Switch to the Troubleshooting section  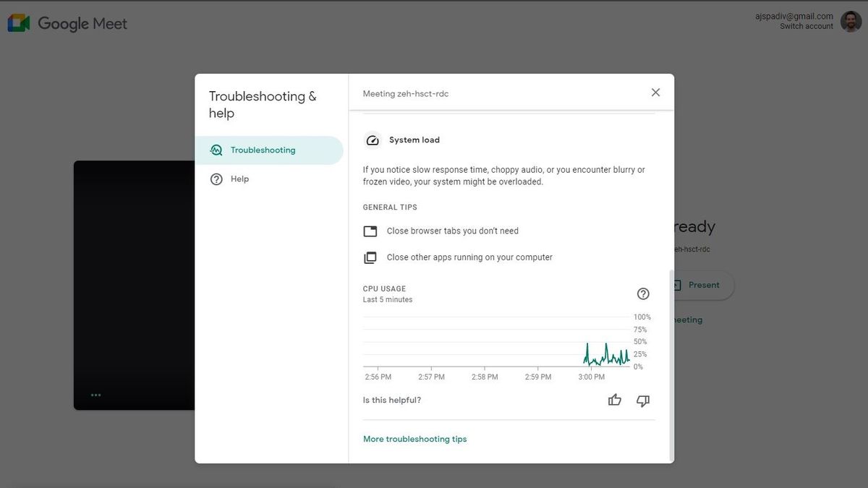263,150
